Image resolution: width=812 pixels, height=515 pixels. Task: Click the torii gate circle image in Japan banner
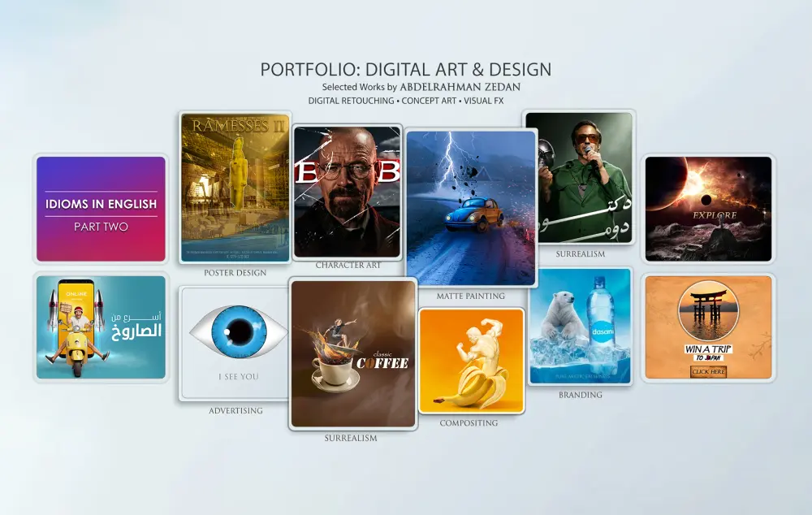pos(708,311)
